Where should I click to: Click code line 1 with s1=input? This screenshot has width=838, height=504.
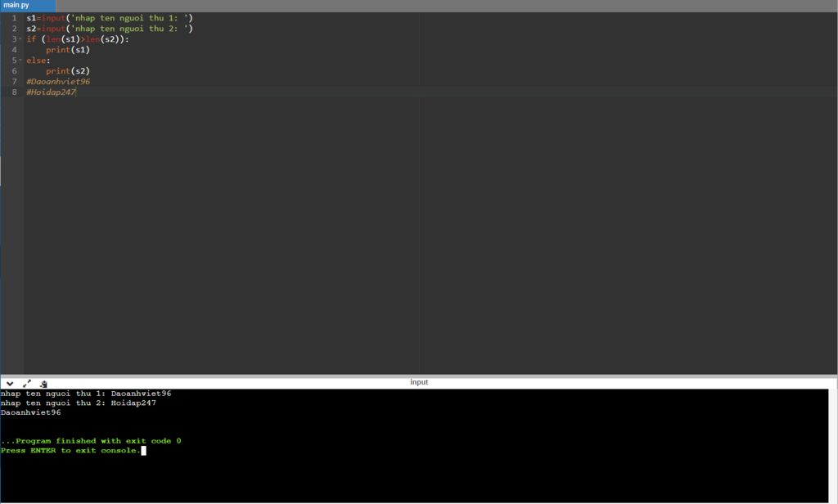pyautogui.click(x=110, y=18)
